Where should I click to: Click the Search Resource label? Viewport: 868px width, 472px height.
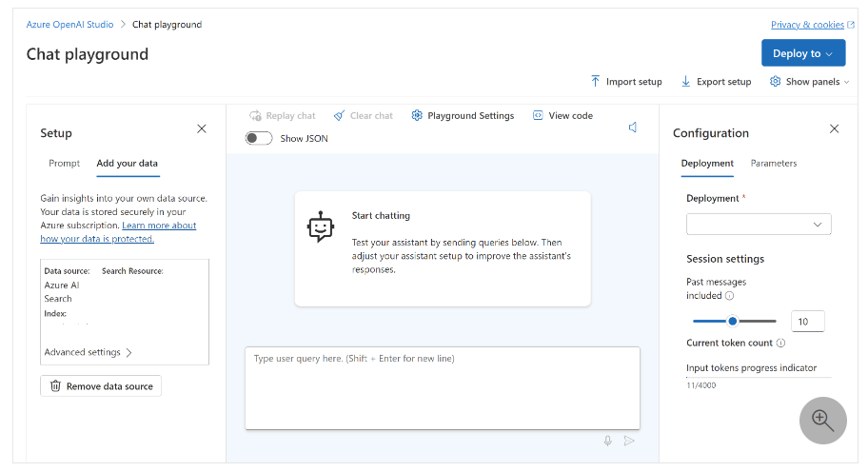[132, 271]
